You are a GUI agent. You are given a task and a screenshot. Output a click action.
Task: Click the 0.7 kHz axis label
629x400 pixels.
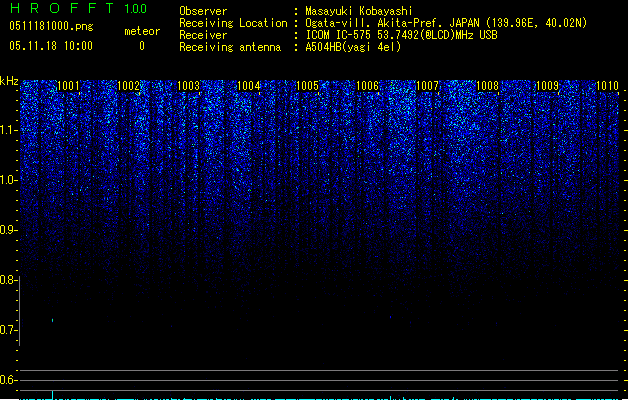pos(8,330)
